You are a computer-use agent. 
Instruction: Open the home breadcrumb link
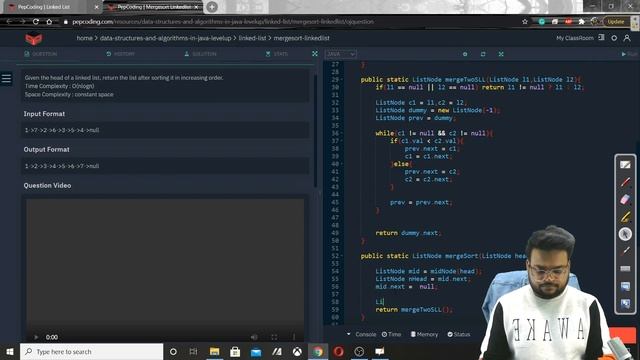(84, 38)
